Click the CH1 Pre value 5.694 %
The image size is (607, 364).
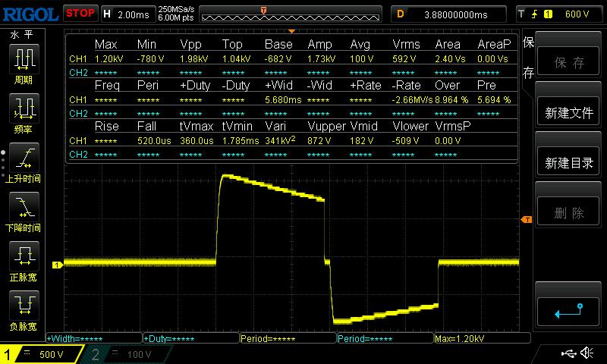[494, 100]
